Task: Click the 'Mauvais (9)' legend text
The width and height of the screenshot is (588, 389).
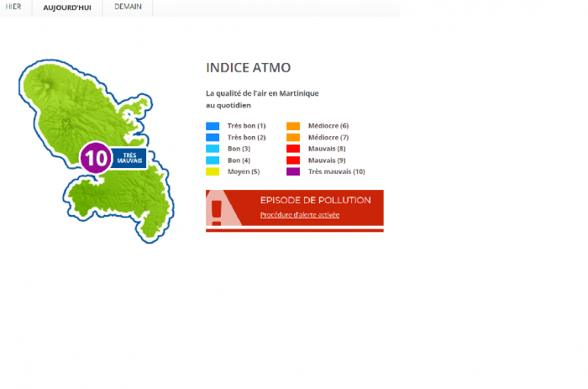Action: click(x=327, y=160)
